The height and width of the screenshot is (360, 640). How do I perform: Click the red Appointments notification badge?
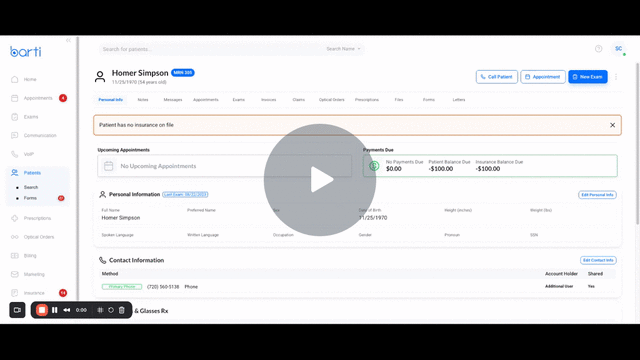(x=63, y=98)
